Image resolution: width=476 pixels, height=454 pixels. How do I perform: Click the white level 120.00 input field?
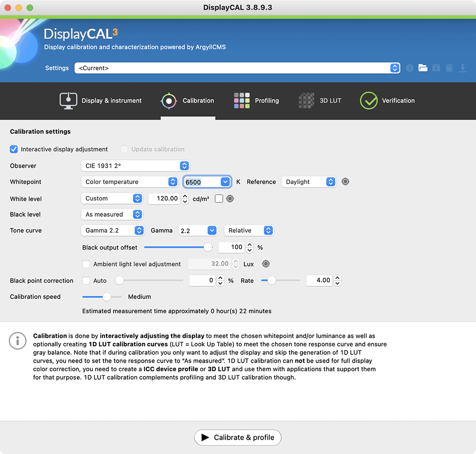click(164, 198)
